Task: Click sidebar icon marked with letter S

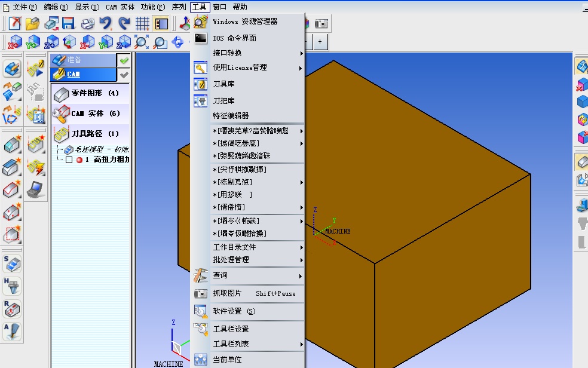Action: point(13,263)
